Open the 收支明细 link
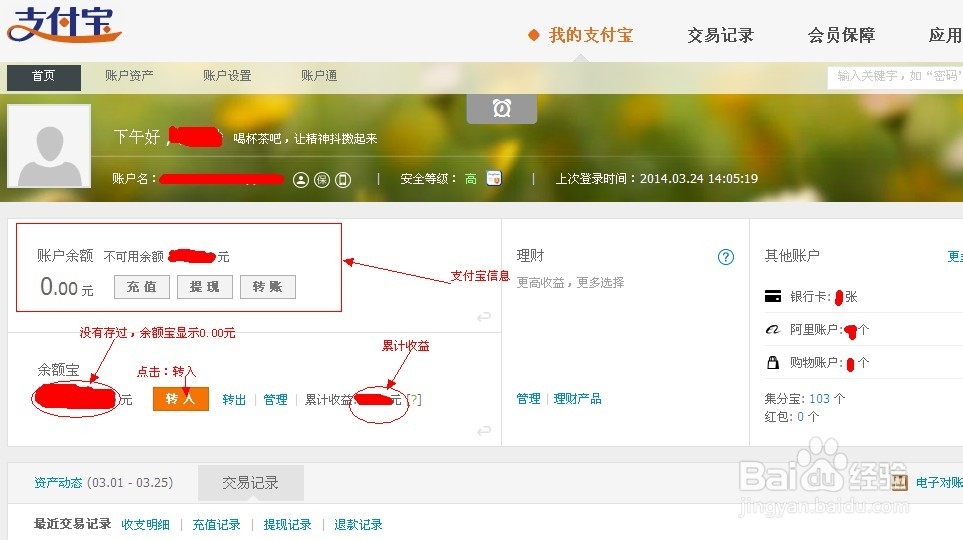Viewport: 963px width, 540px height. pos(146,525)
